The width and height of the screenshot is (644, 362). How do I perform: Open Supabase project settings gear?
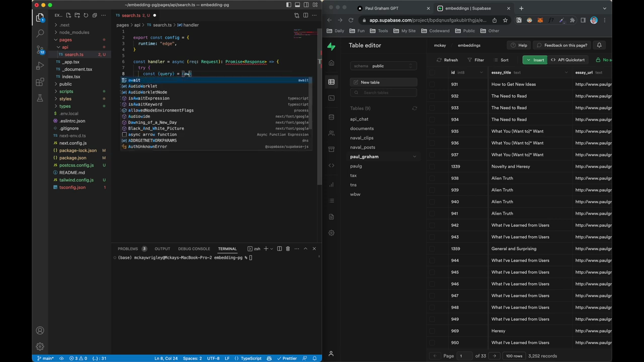(x=331, y=233)
